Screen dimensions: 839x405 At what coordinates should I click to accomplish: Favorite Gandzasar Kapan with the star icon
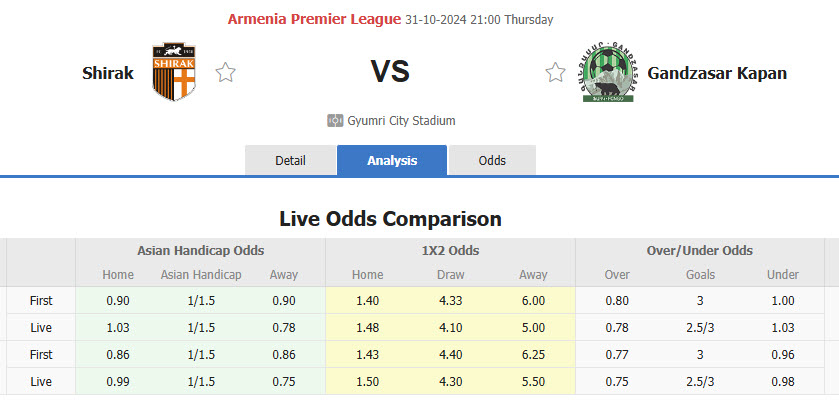(555, 73)
